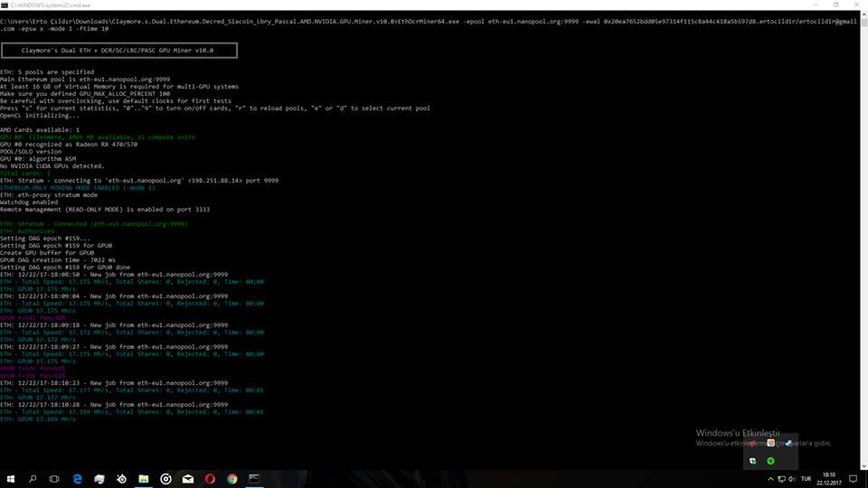Open the Mail envelope app on taskbar
The height and width of the screenshot is (488, 868).
188,479
